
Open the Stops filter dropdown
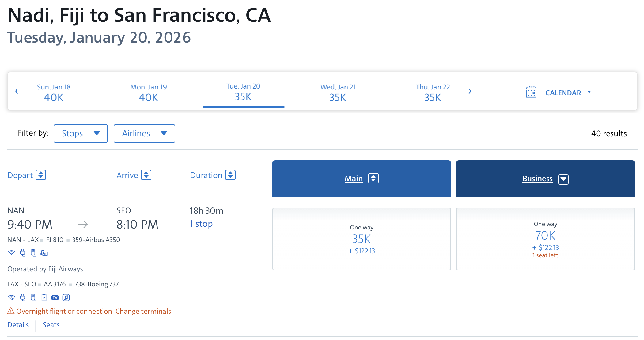tap(81, 134)
